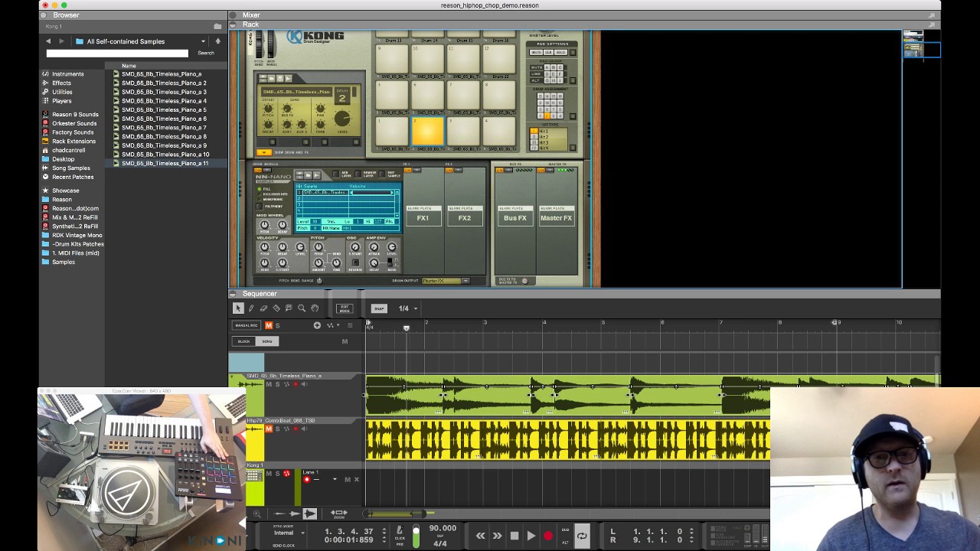Image resolution: width=980 pixels, height=551 pixels.
Task: Toggle the Snap button in sequencer
Action: click(x=379, y=308)
